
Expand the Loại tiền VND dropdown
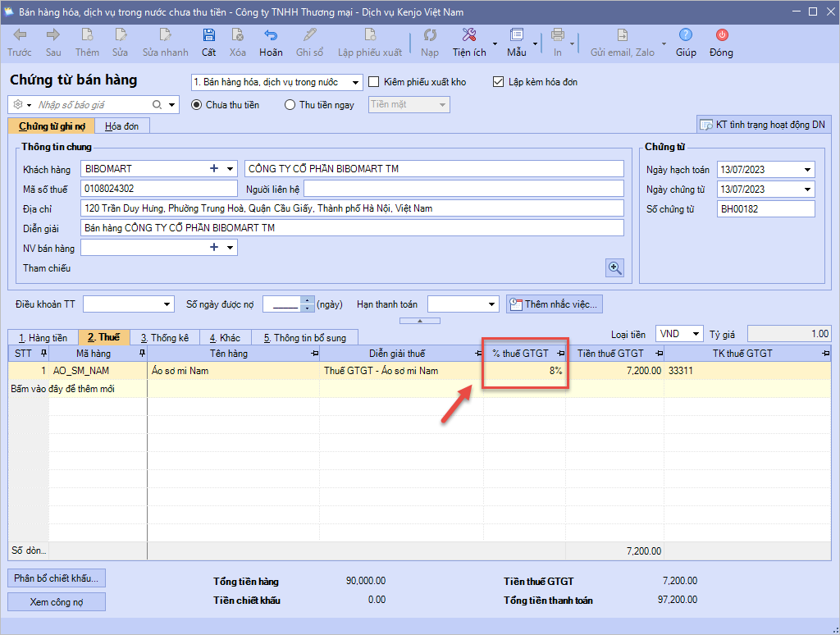point(696,334)
